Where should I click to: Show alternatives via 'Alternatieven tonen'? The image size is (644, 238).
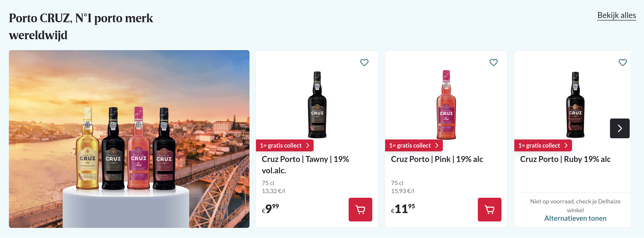pos(575,218)
